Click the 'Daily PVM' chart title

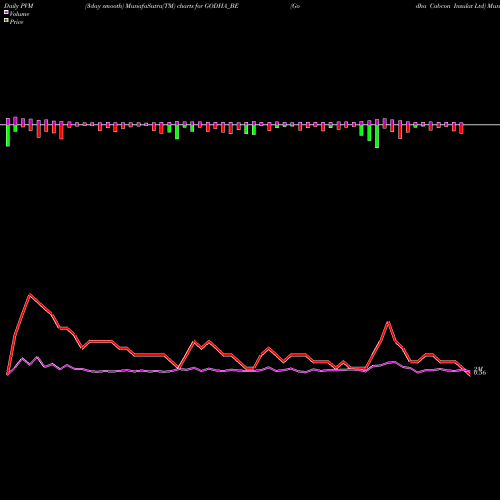[x=19, y=6]
